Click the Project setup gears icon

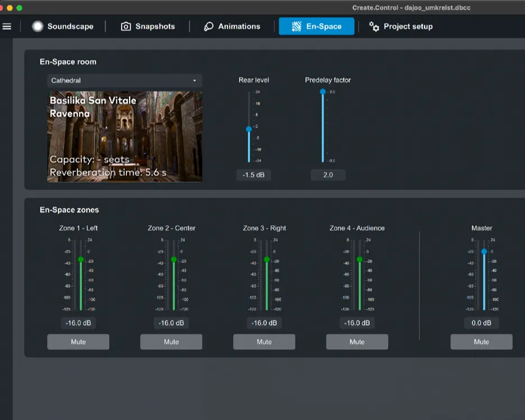[x=374, y=26]
